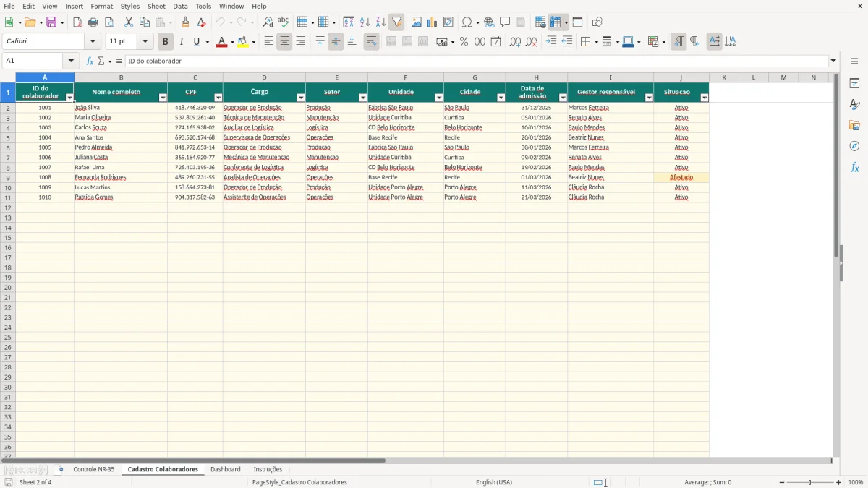Click English (USA) language in status bar
Viewport: 868px width, 488px height.
pyautogui.click(x=494, y=482)
